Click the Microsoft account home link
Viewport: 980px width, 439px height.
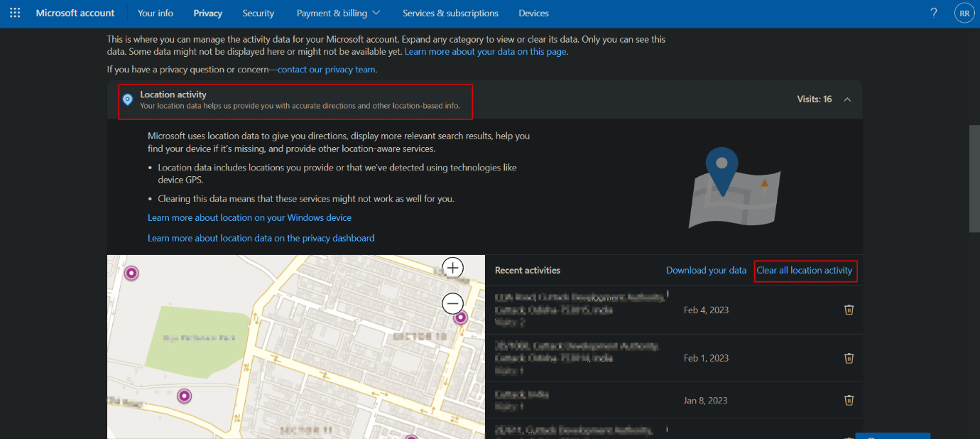[75, 13]
